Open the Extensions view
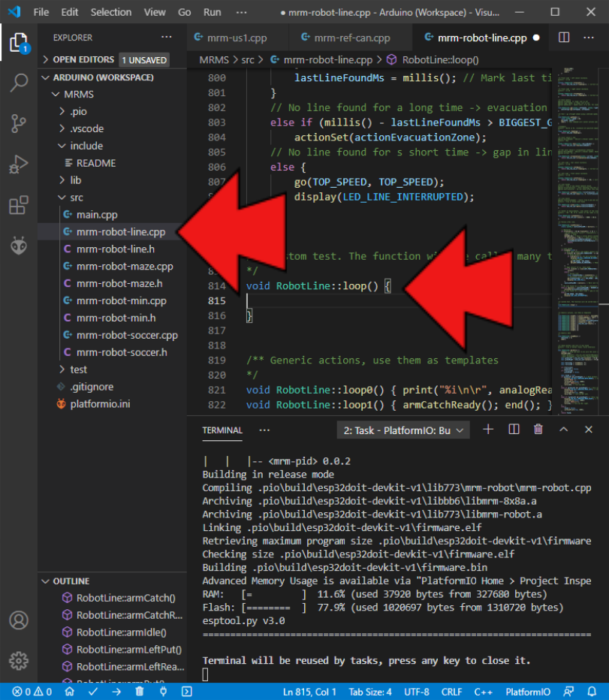This screenshot has height=700, width=609. click(x=19, y=205)
